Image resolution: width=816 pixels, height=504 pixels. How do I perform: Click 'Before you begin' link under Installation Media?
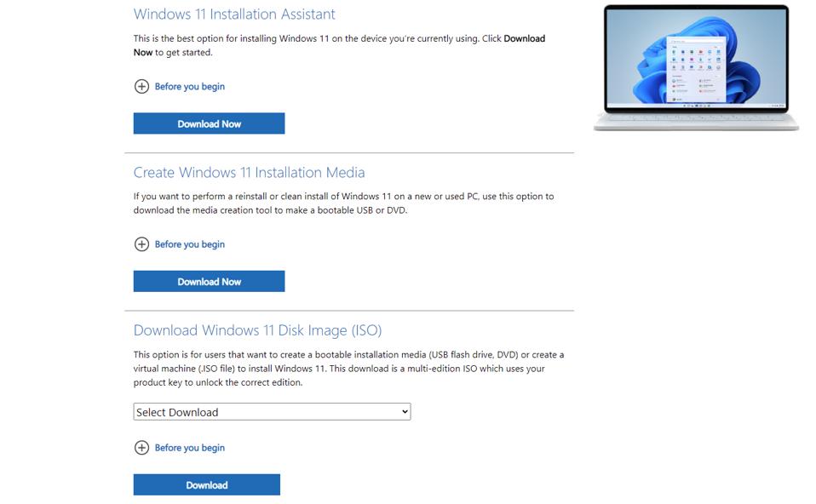(189, 244)
